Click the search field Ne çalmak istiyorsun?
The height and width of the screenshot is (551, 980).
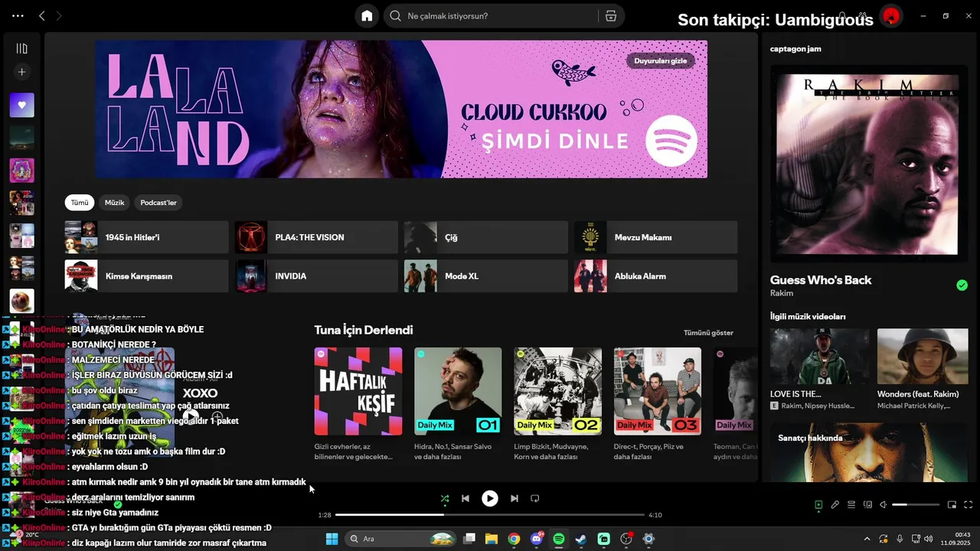point(490,15)
